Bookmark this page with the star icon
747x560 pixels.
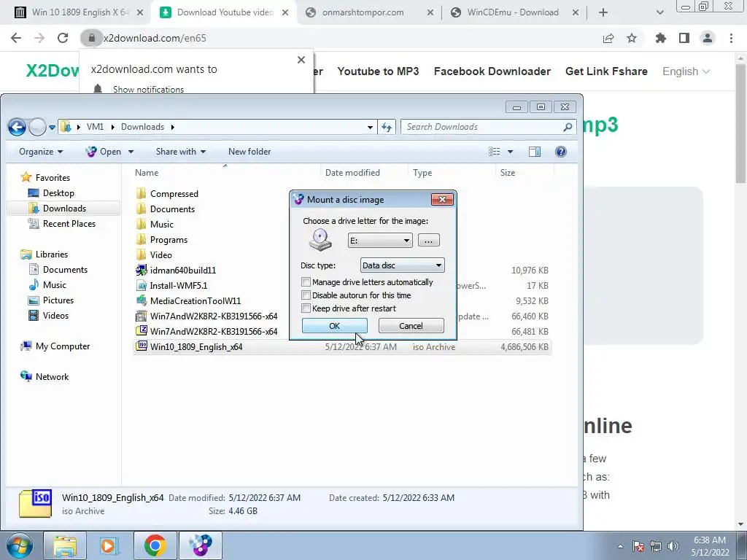632,38
